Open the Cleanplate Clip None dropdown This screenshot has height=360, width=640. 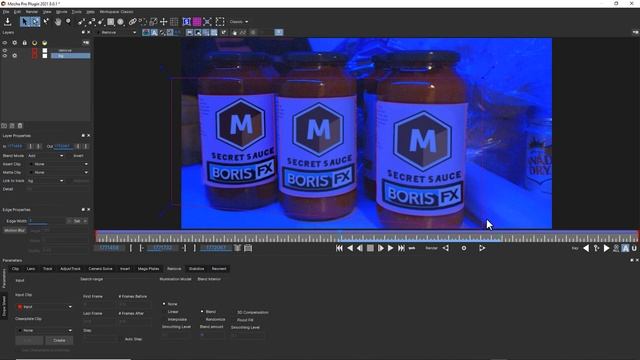point(44,330)
